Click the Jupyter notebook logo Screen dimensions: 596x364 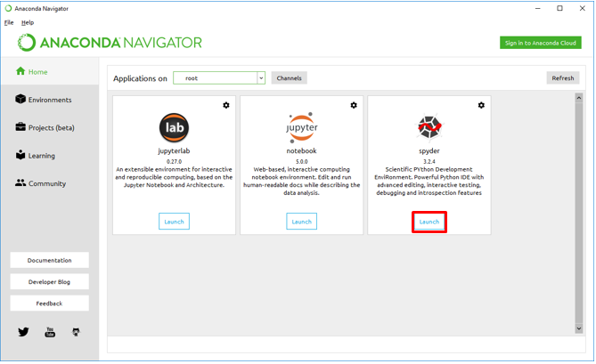coord(302,127)
